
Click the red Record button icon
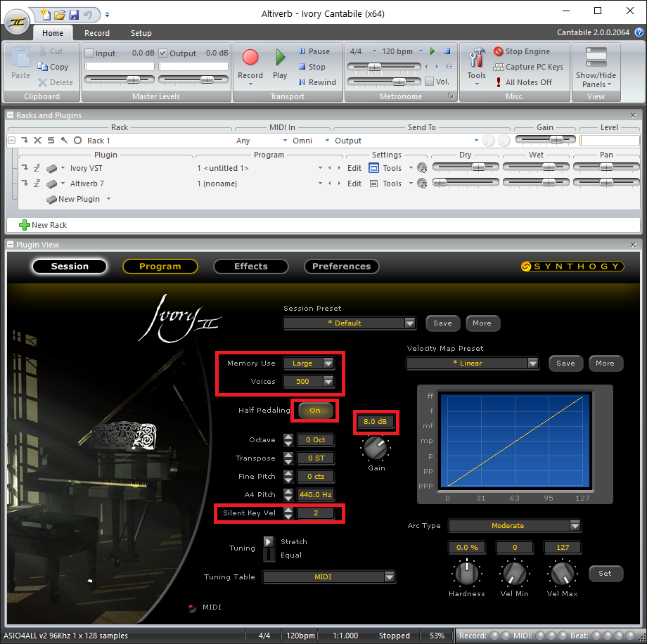click(250, 57)
